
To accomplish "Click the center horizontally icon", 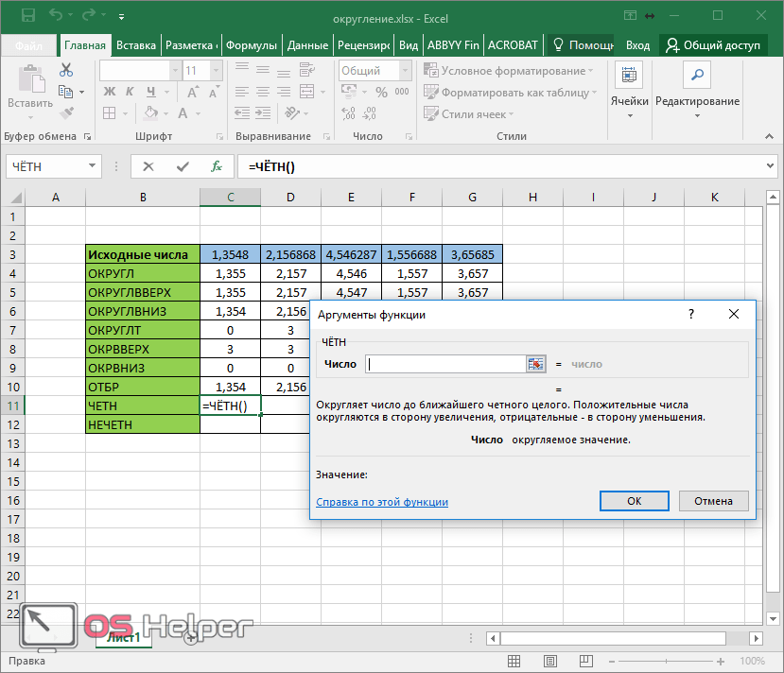I will coord(263,92).
